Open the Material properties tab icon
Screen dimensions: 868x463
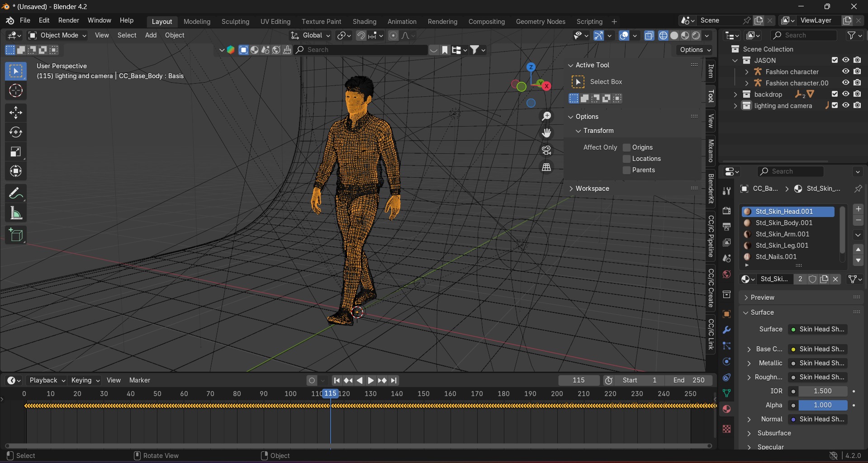[x=726, y=409]
